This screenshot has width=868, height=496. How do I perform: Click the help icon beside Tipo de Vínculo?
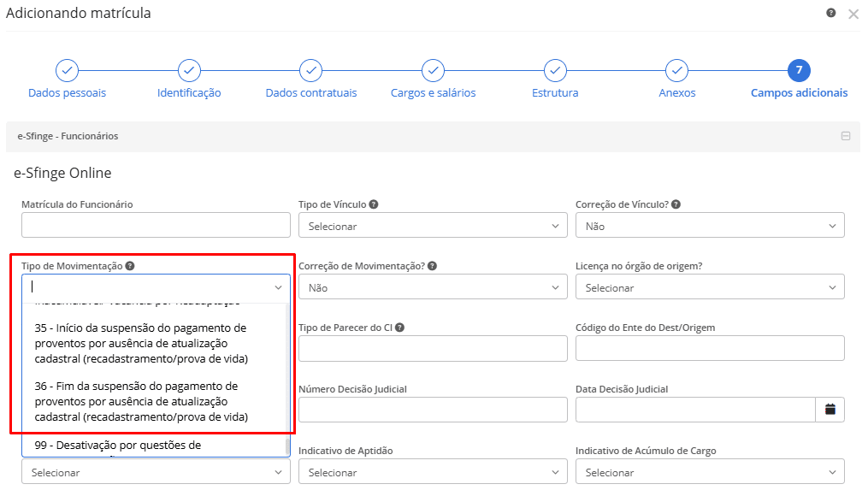(x=374, y=204)
